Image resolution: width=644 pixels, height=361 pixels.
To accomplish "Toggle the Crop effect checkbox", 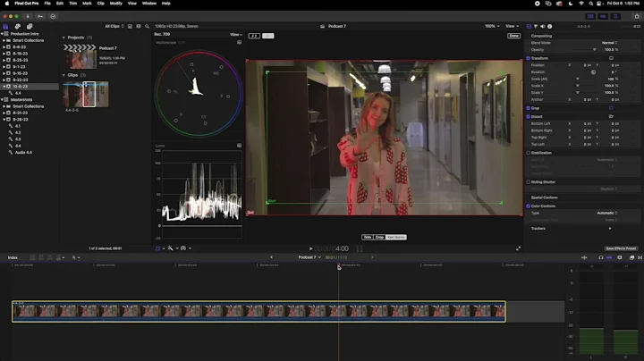I will [x=529, y=108].
